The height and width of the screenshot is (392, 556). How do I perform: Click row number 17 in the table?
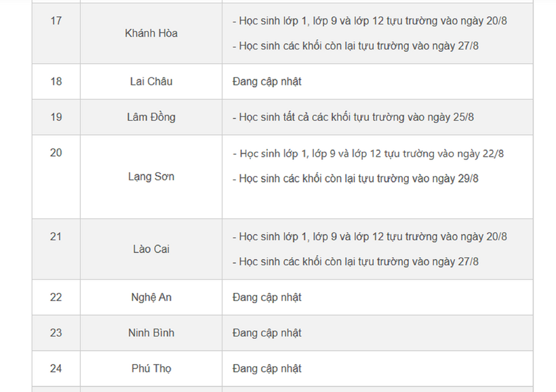56,21
